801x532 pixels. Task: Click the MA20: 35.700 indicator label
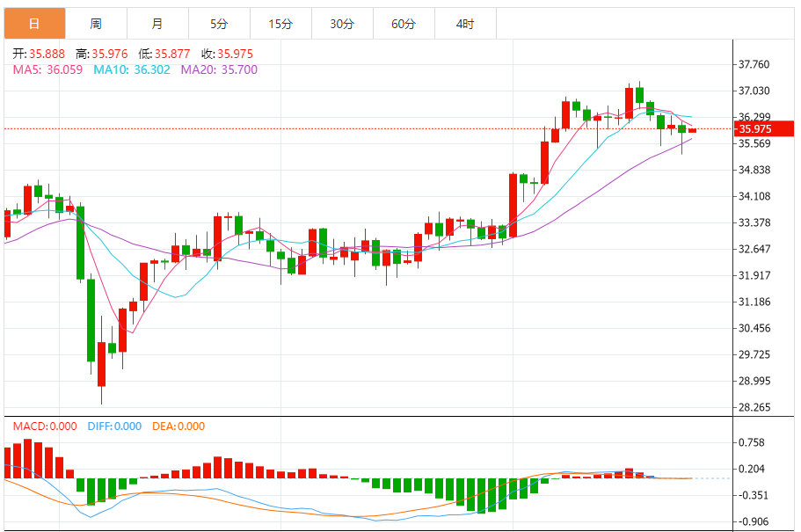point(219,69)
